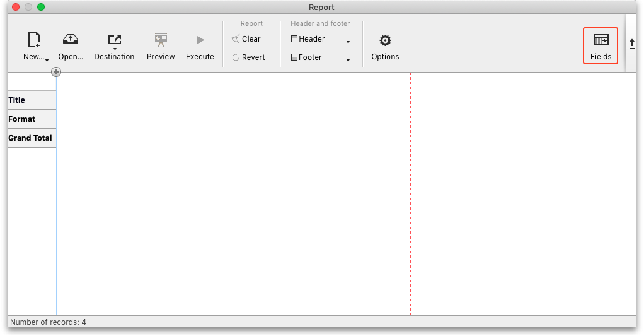Select the Grand Total row header
The width and height of the screenshot is (644, 335).
32,138
